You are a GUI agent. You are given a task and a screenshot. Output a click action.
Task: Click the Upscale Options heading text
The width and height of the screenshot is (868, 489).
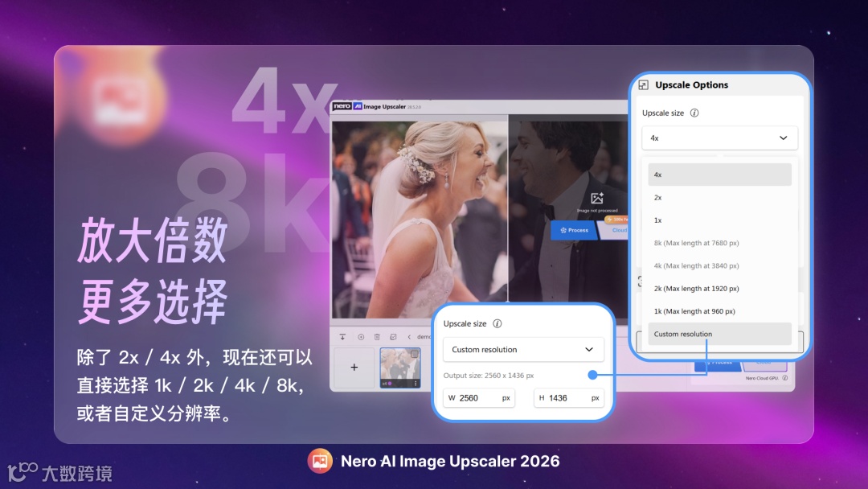tap(691, 84)
